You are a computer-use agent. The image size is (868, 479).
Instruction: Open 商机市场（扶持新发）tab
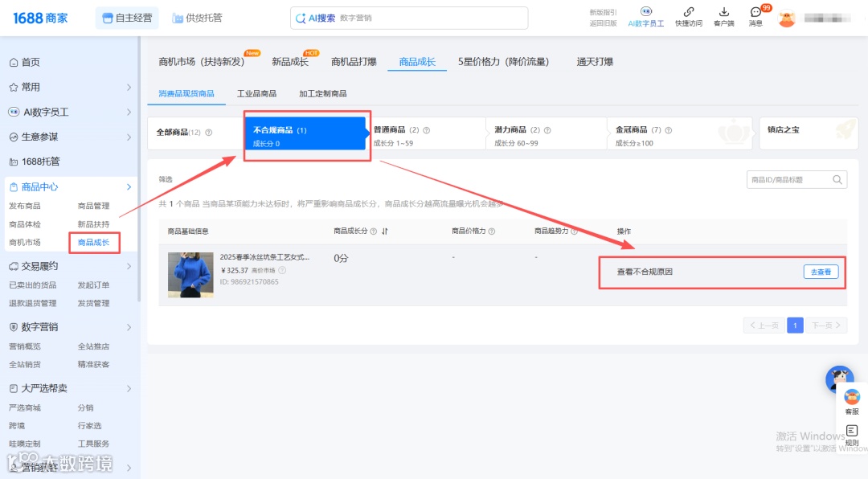pyautogui.click(x=202, y=61)
